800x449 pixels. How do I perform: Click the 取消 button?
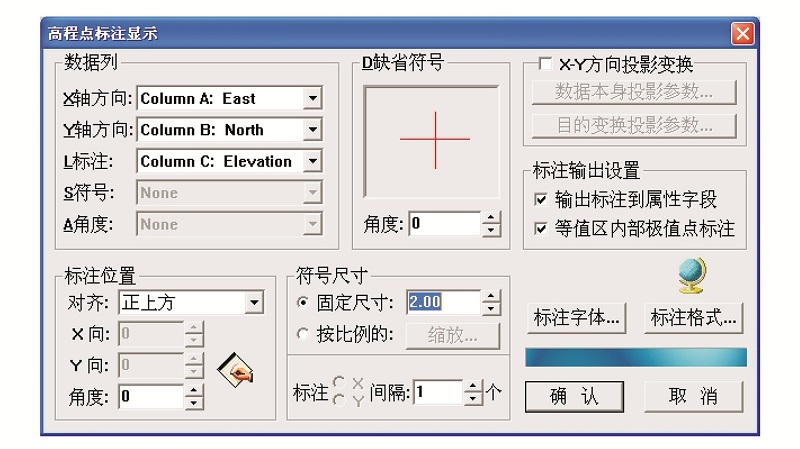(693, 396)
